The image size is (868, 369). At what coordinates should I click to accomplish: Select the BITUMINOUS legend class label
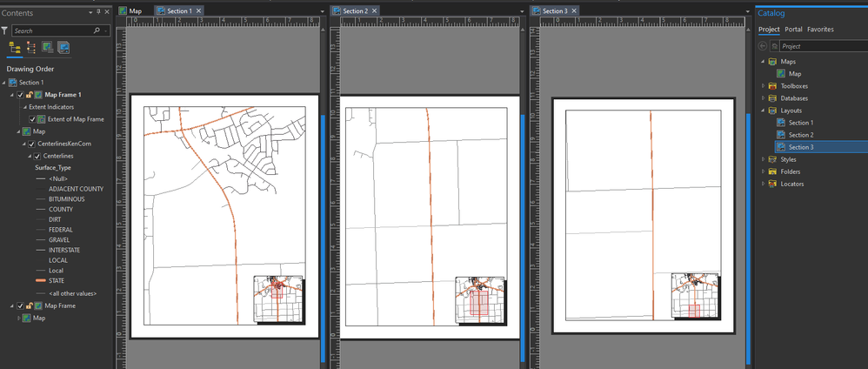click(66, 199)
